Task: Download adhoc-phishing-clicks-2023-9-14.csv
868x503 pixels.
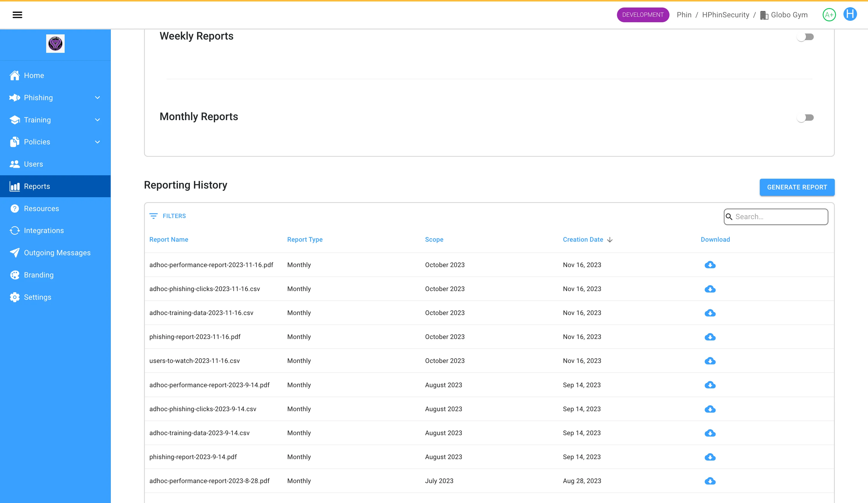Action: pyautogui.click(x=710, y=409)
